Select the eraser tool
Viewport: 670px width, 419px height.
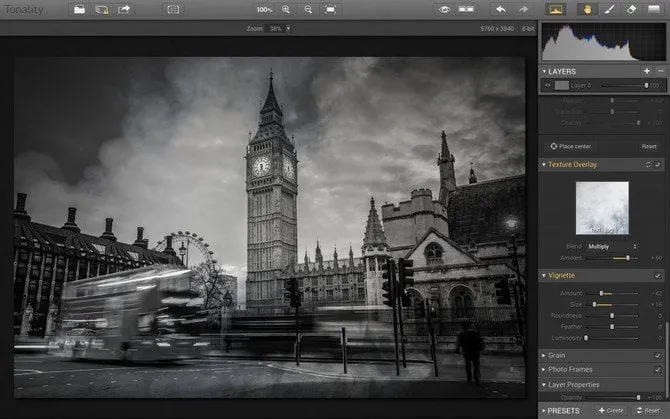[630, 9]
